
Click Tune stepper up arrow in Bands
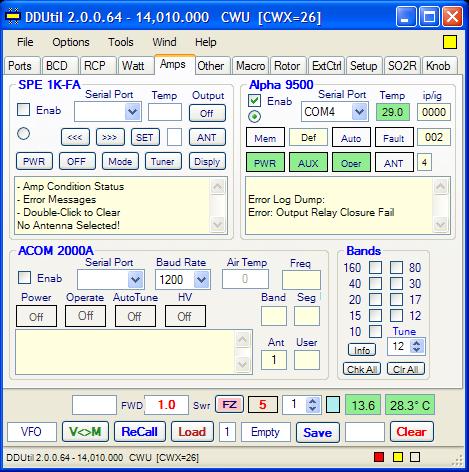point(416,343)
